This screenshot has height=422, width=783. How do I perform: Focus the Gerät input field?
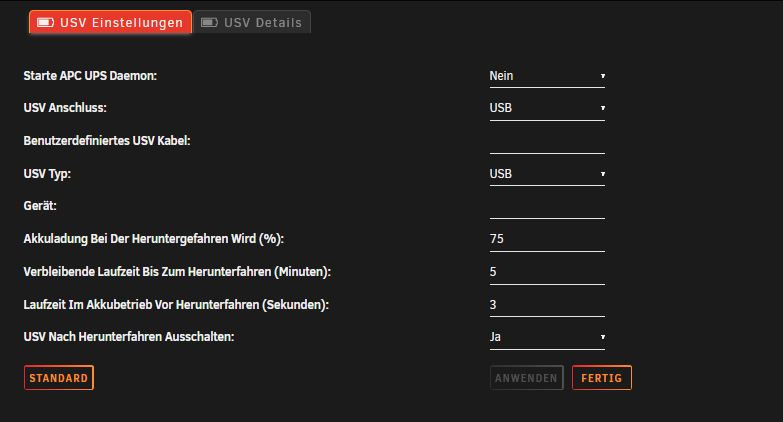click(547, 207)
